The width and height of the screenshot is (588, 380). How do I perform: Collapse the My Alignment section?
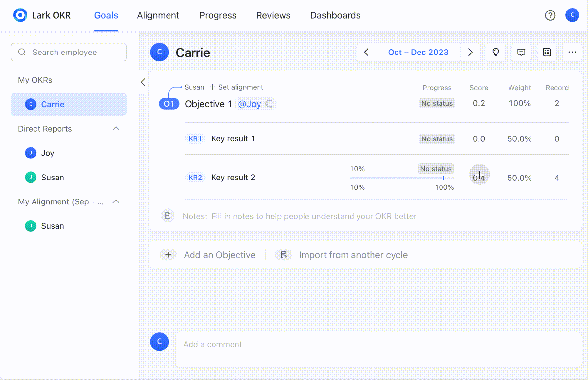pos(116,201)
